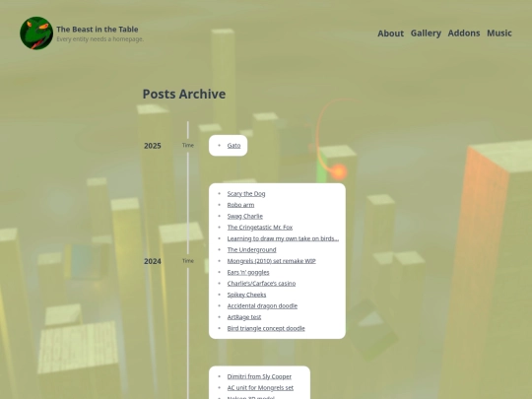Open Dimitri from Sly Cooper post
The height and width of the screenshot is (399, 532).
point(259,376)
